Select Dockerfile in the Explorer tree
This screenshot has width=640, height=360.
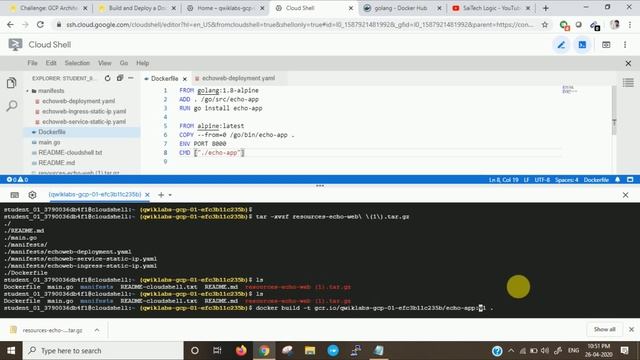[x=52, y=132]
